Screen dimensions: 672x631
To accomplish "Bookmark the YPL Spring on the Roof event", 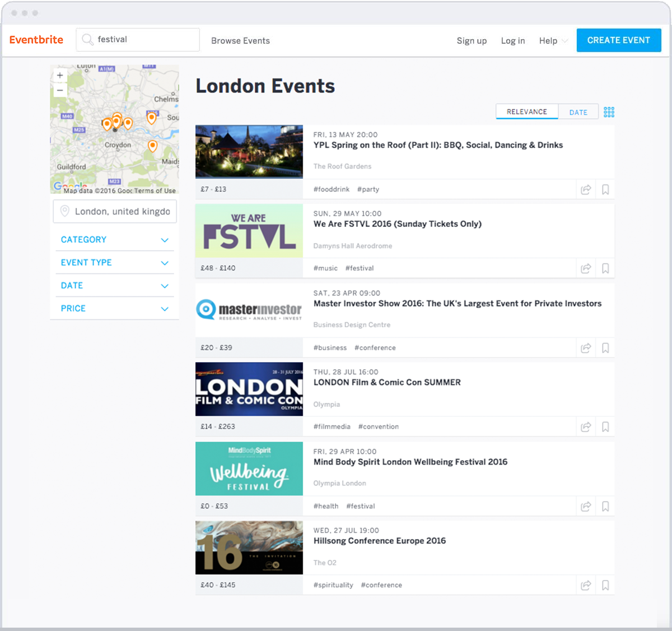I will pos(605,189).
